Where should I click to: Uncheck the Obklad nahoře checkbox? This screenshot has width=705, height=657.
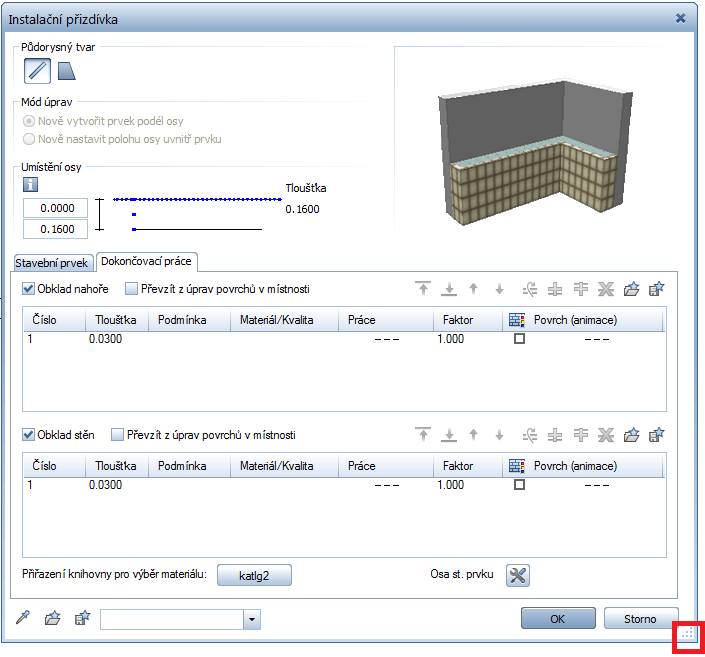pyautogui.click(x=29, y=289)
